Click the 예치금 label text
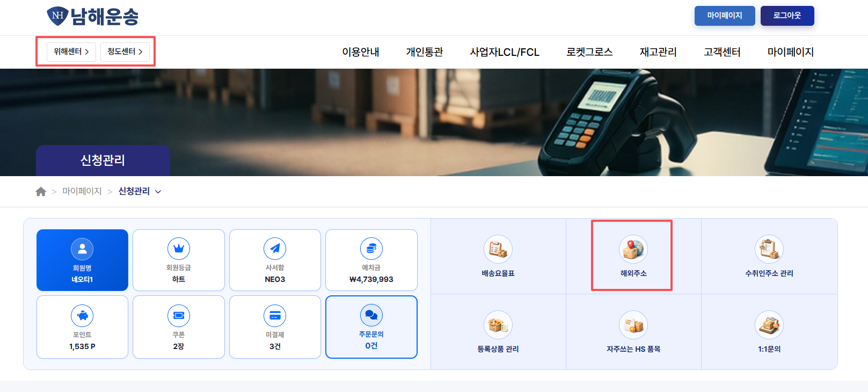Viewport: 868px width, 392px height. tap(371, 267)
